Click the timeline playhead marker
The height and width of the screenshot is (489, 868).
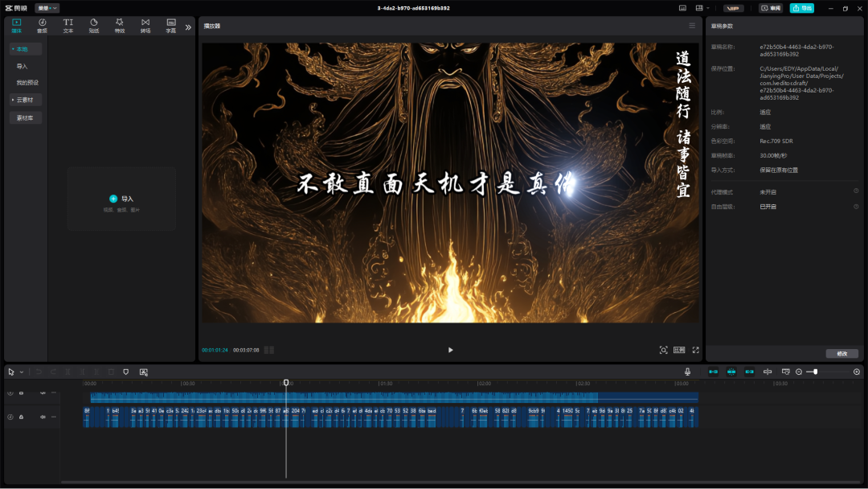(286, 383)
